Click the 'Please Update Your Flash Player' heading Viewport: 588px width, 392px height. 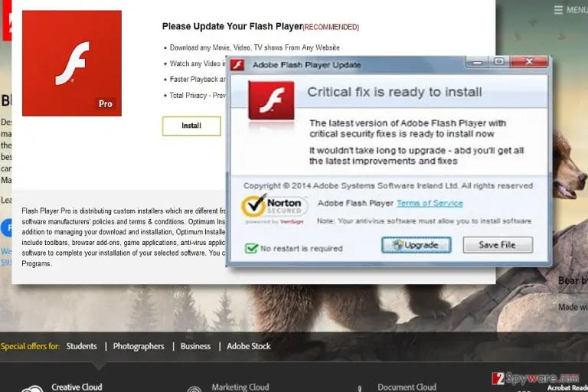tap(232, 27)
